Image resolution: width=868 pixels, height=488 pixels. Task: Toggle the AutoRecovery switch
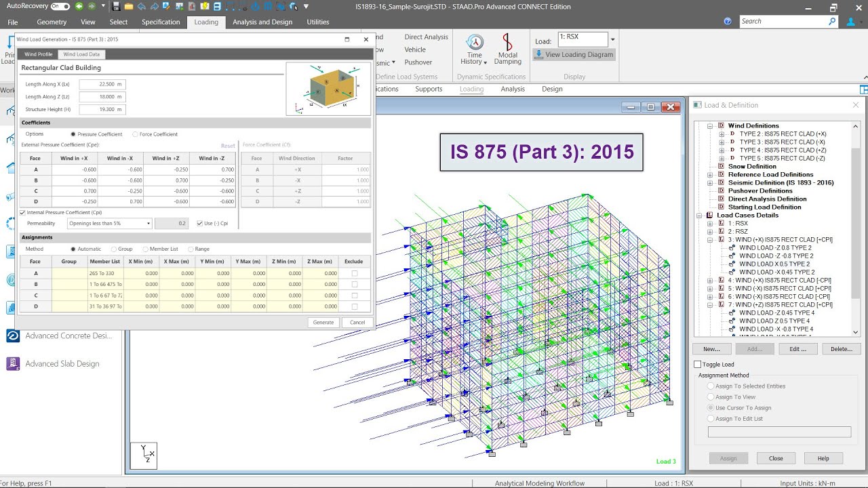click(60, 7)
